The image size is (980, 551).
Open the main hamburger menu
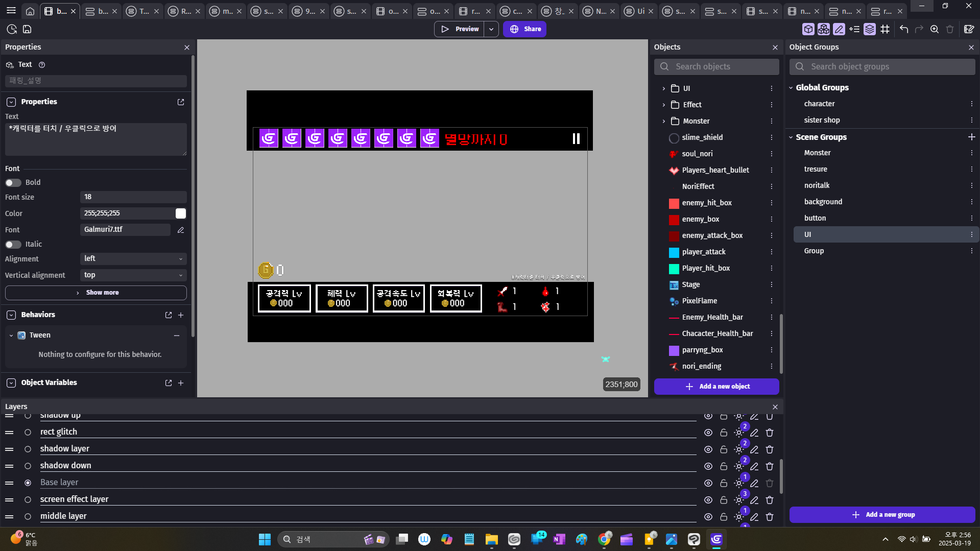[x=11, y=11]
